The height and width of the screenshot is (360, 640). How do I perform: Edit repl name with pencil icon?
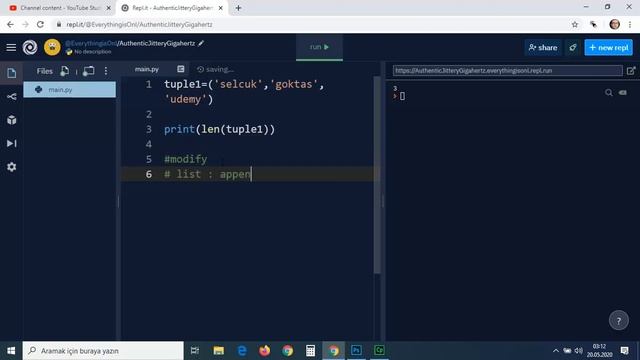coord(201,43)
